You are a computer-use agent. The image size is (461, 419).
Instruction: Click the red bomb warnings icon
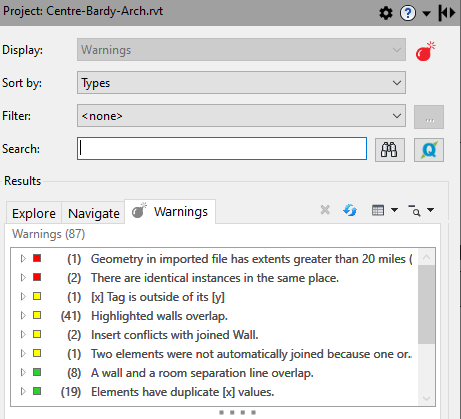point(426,51)
